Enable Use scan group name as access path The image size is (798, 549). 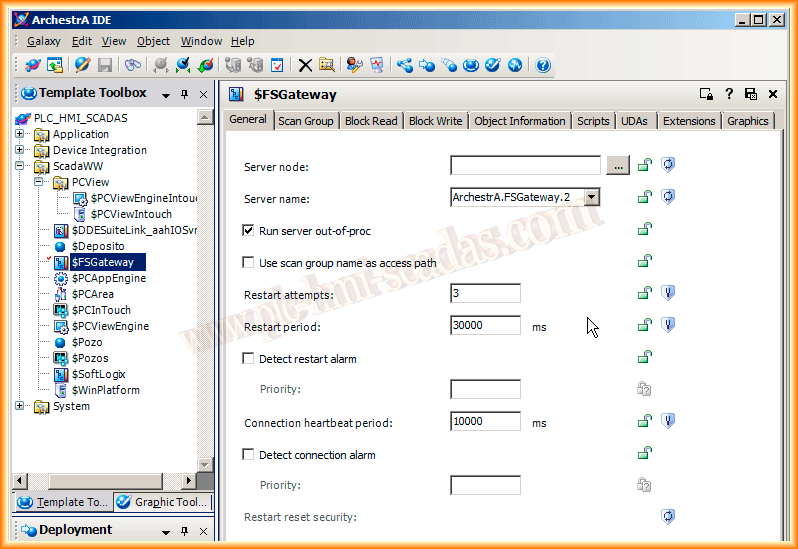[x=249, y=262]
